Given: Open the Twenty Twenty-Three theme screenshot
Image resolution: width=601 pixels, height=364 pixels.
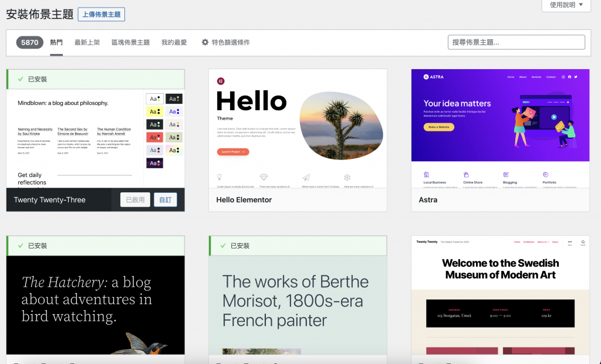Looking at the screenshot, I should (96, 138).
